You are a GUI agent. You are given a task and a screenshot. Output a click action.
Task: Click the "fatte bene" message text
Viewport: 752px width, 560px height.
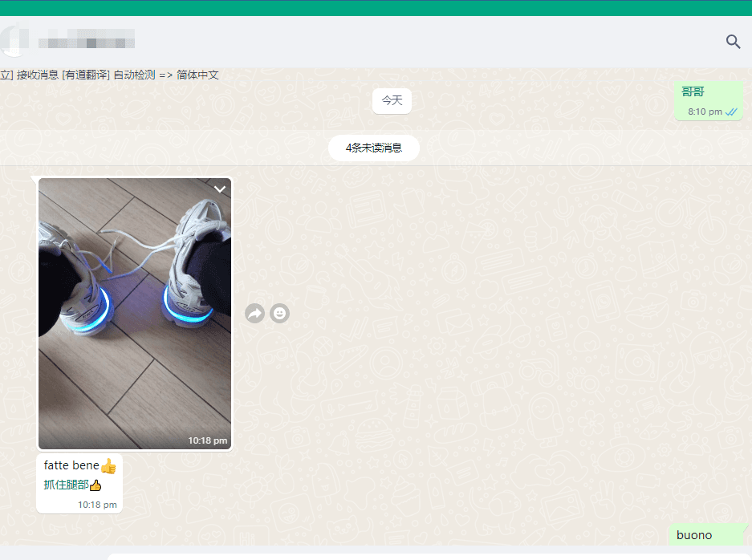71,465
